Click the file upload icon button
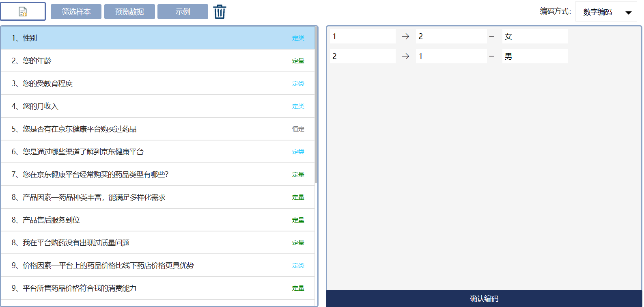Image resolution: width=644 pixels, height=307 pixels. (23, 12)
